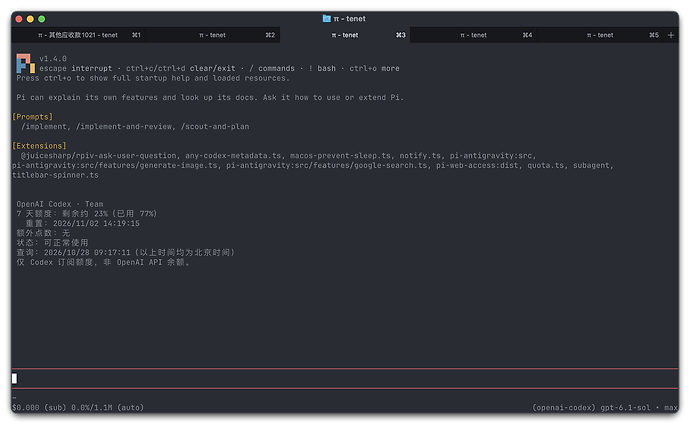Select the active π - tenet tab marked ⌘3
690x427 pixels.
coord(345,35)
